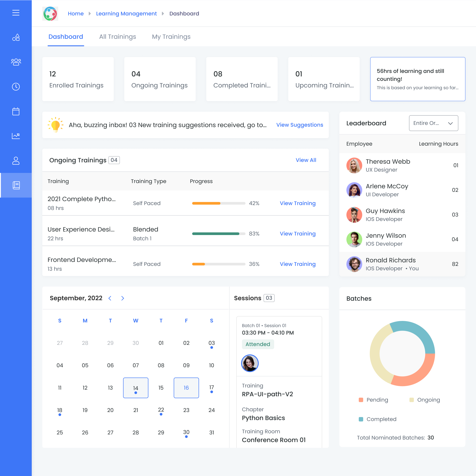
Task: Open the user profile icon in sidebar
Action: click(x=16, y=161)
